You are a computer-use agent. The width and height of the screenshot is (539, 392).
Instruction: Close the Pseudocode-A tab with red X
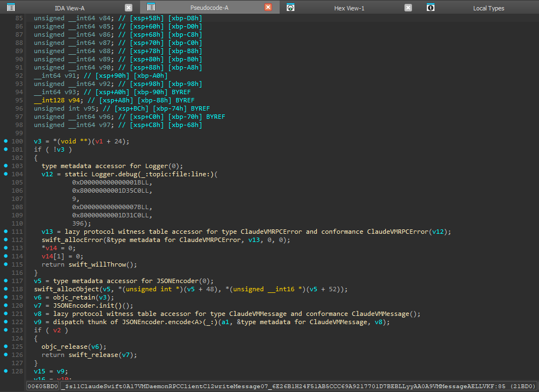tap(268, 8)
